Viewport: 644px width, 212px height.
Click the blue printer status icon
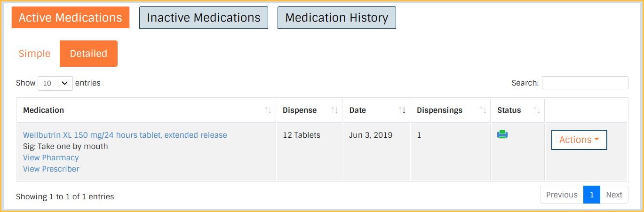click(x=502, y=135)
